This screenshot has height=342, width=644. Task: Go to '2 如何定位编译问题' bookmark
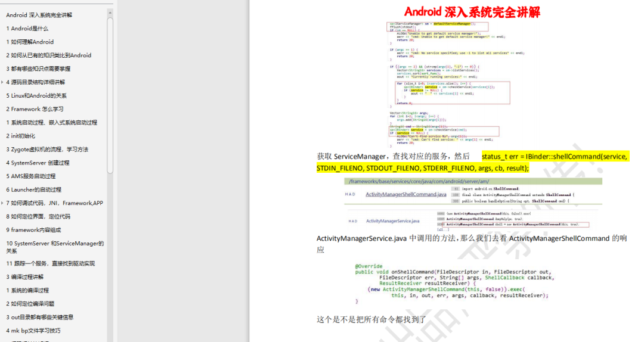[30, 304]
